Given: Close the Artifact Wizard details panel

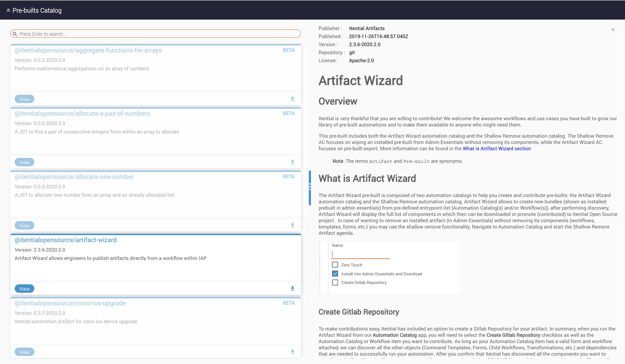Looking at the screenshot, I should click(x=613, y=30).
